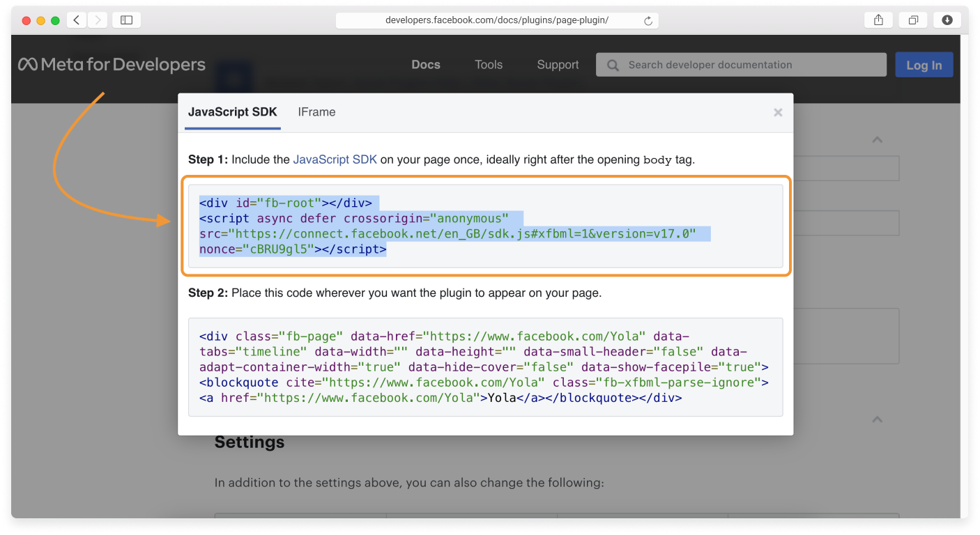This screenshot has height=535, width=980.
Task: Collapse the lower right panel section chevron
Action: pos(877,419)
